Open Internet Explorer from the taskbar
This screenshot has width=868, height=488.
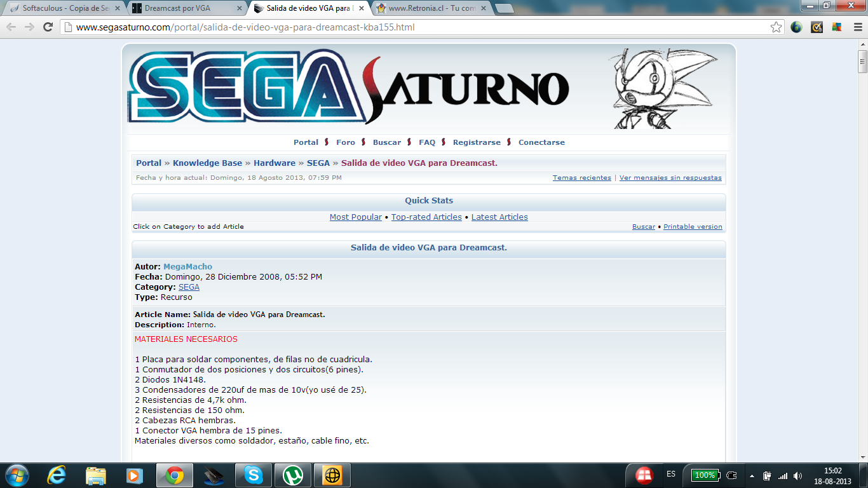click(x=57, y=475)
